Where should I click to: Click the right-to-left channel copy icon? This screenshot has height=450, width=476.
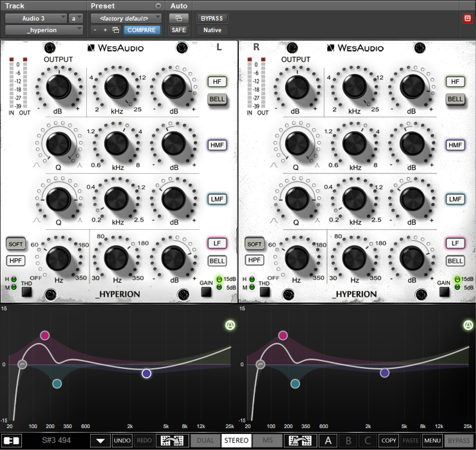(x=299, y=440)
